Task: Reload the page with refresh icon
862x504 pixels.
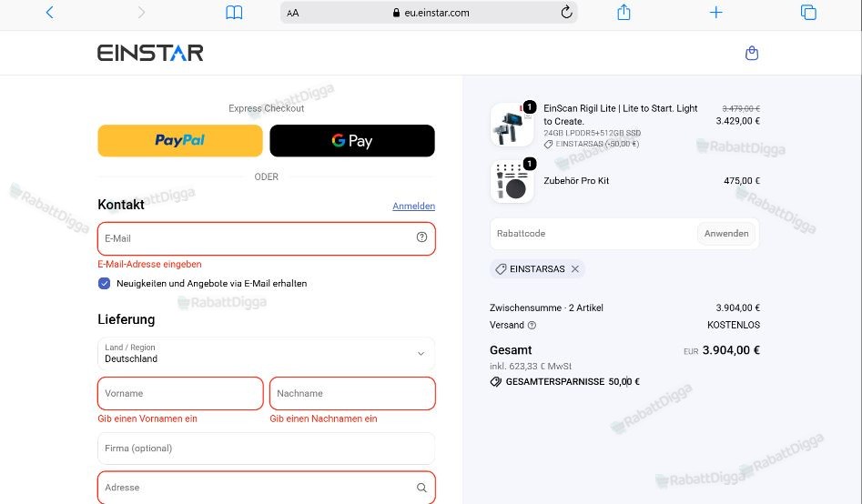Action: 566,12
